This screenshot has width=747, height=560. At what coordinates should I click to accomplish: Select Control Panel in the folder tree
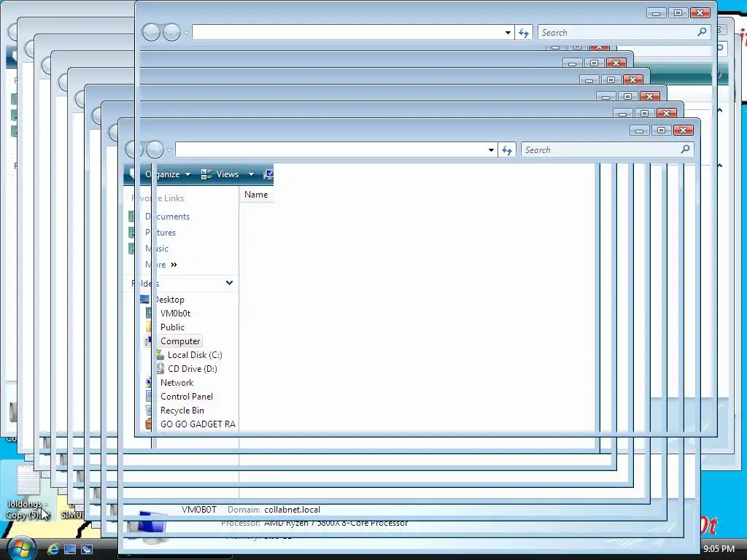[x=187, y=396]
